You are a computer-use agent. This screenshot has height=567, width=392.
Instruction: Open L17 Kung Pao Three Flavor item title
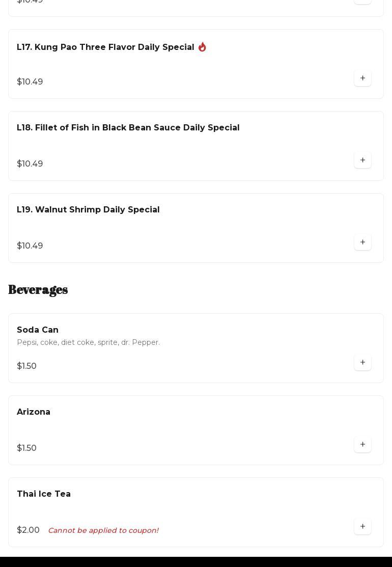[x=105, y=47]
